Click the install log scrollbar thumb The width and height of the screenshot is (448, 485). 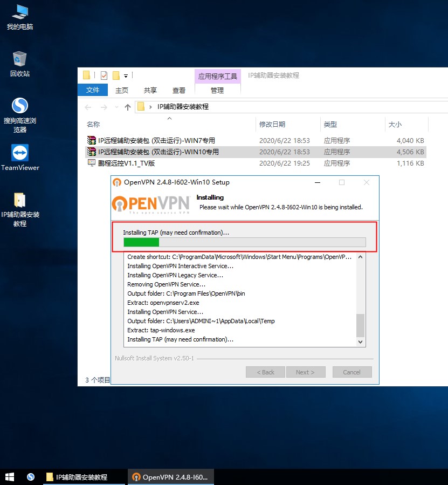coord(360,325)
